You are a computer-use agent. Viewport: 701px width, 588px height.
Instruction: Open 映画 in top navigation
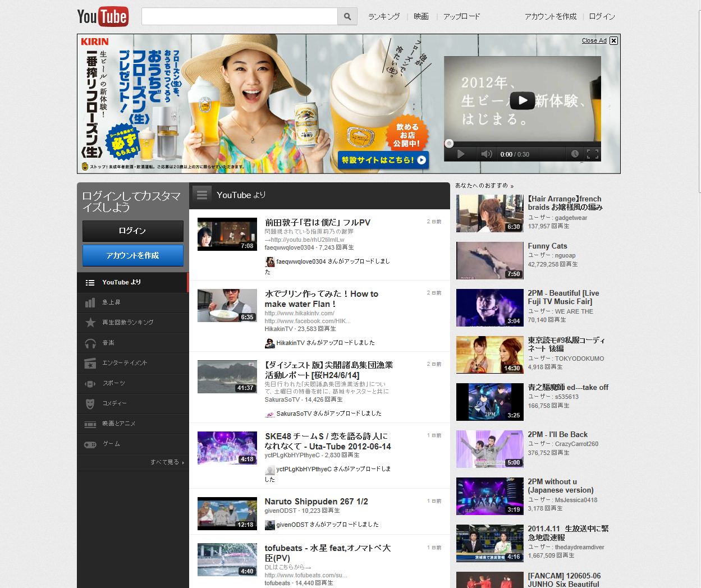click(x=421, y=16)
